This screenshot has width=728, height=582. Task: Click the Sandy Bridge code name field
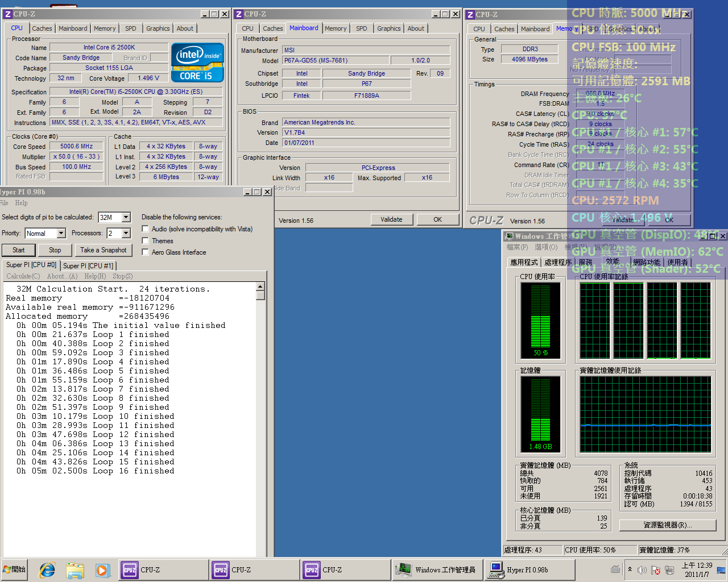(81, 57)
